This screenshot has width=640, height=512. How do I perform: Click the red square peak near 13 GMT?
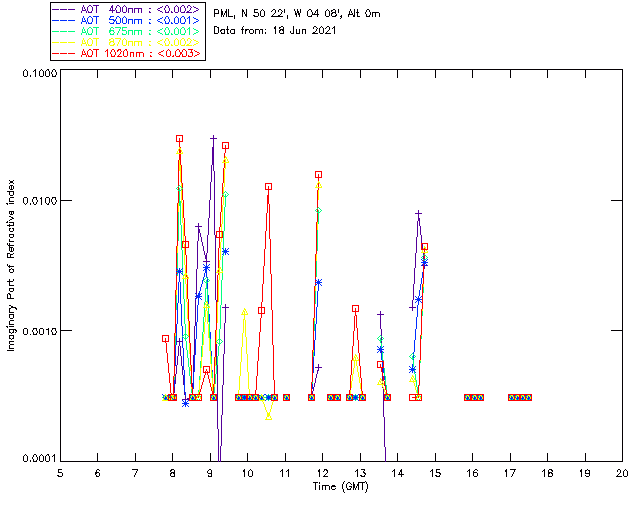click(355, 309)
